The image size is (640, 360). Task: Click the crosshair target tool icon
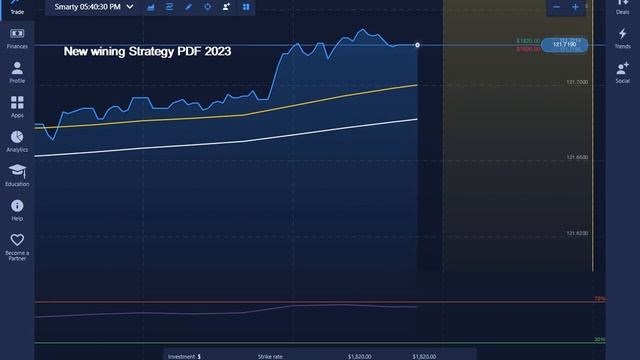tap(207, 7)
